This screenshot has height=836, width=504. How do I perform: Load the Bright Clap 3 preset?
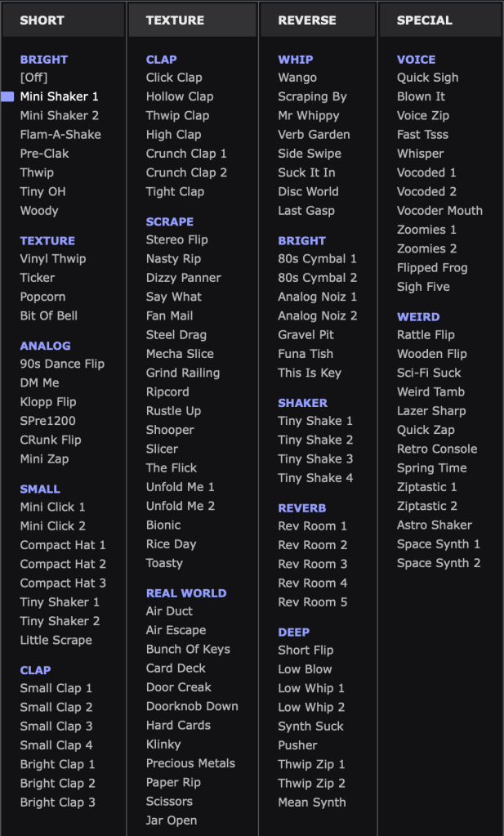(x=57, y=802)
